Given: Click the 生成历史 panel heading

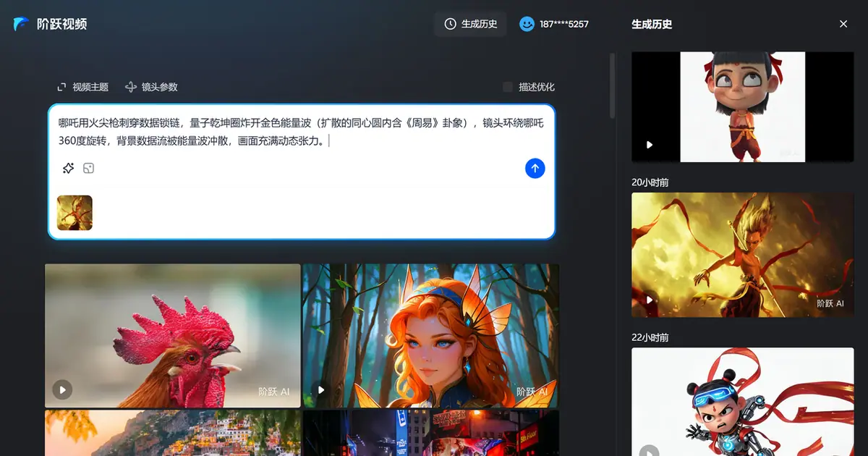Looking at the screenshot, I should tap(652, 24).
